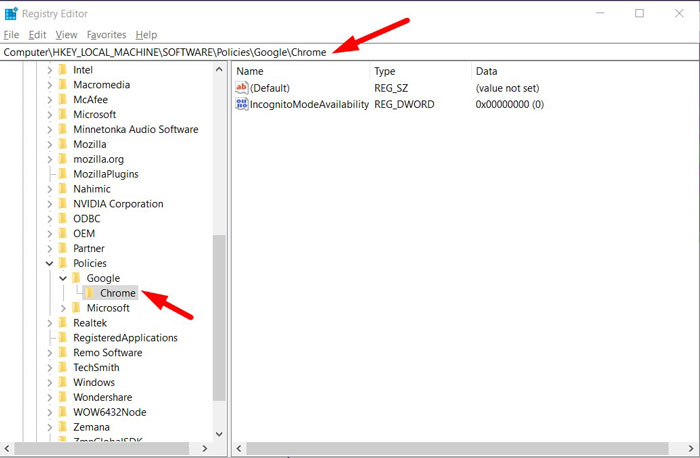Screen dimensions: 700x458
Task: Click the (value not set) data cell
Action: click(507, 88)
